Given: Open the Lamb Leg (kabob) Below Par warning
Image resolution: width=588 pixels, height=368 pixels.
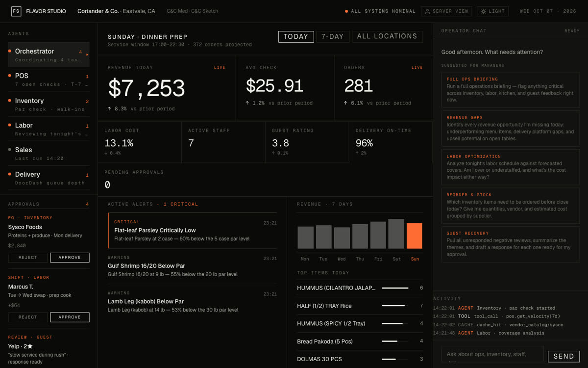Looking at the screenshot, I should (192, 301).
